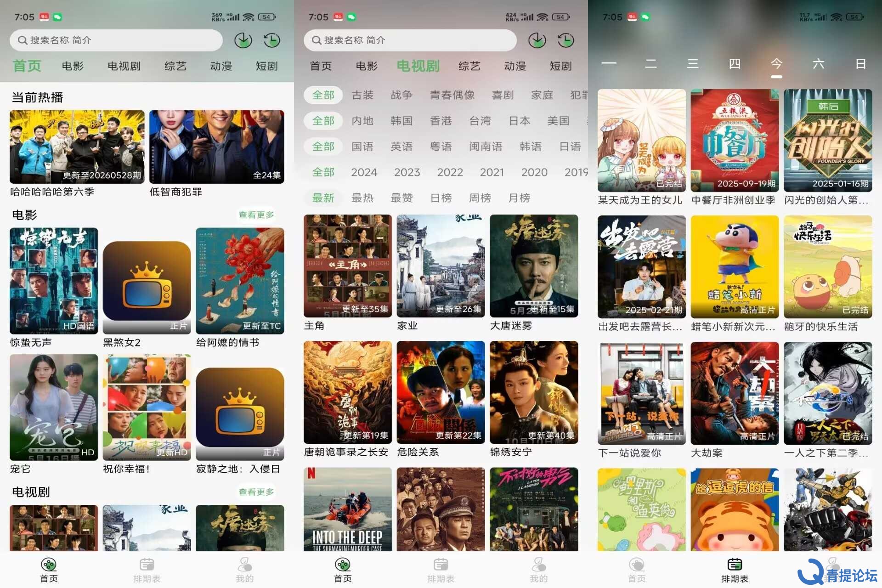Select weekday 一 in schedule
This screenshot has width=882, height=588.
(x=609, y=63)
